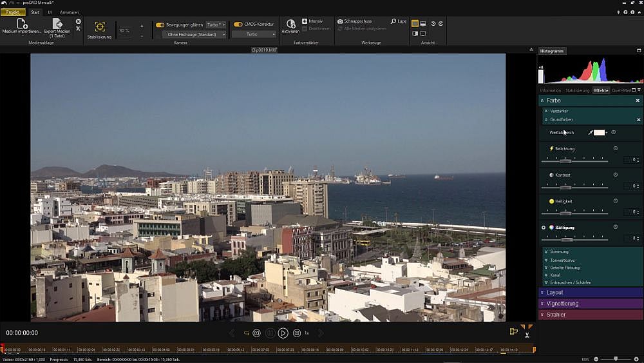Start video Stabilisierung analysis

coord(100,27)
